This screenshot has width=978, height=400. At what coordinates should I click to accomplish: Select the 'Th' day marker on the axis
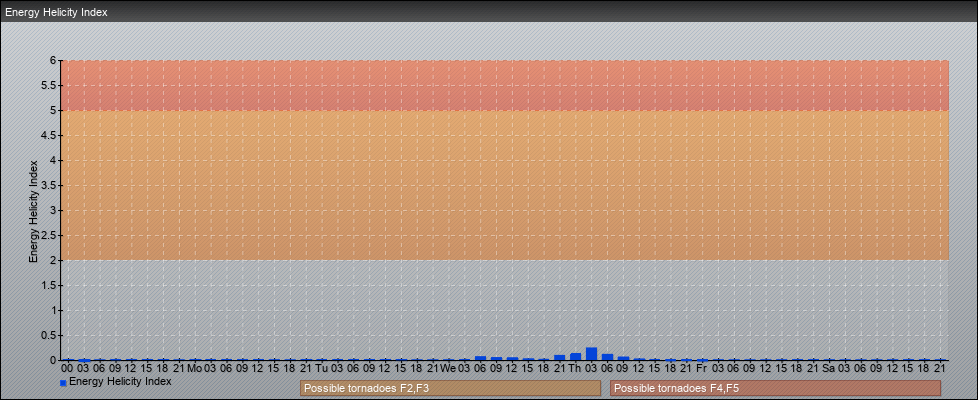575,368
